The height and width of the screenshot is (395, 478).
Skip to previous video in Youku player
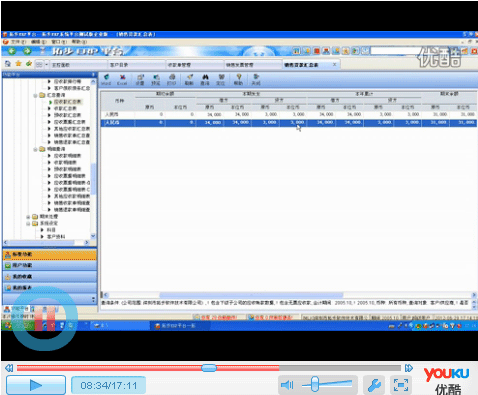[x=9, y=368]
